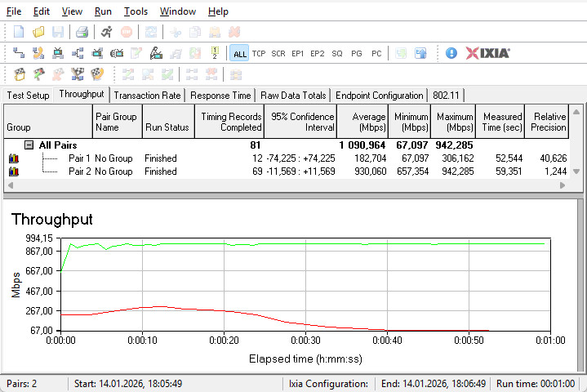Click the Average (Mbps) column header
Image resolution: width=587 pixels, height=392 pixels.
tap(362, 122)
